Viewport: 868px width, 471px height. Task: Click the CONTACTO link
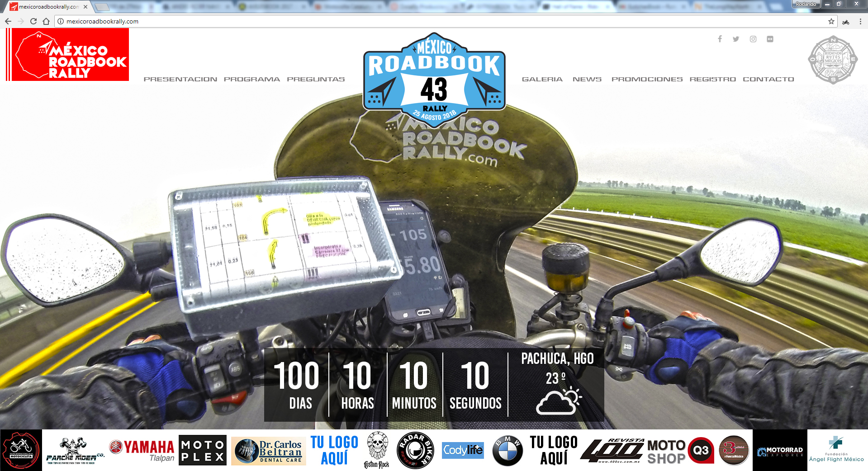tap(768, 79)
